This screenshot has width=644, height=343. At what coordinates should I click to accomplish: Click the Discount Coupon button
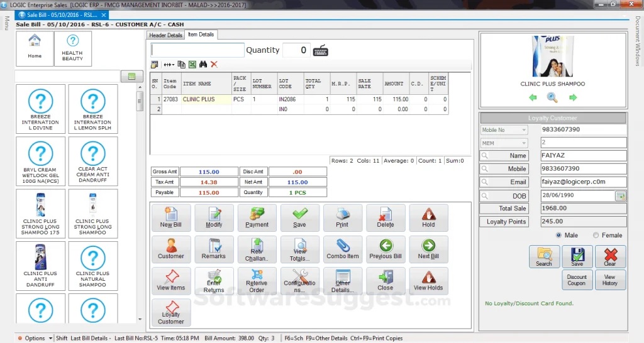[577, 280]
